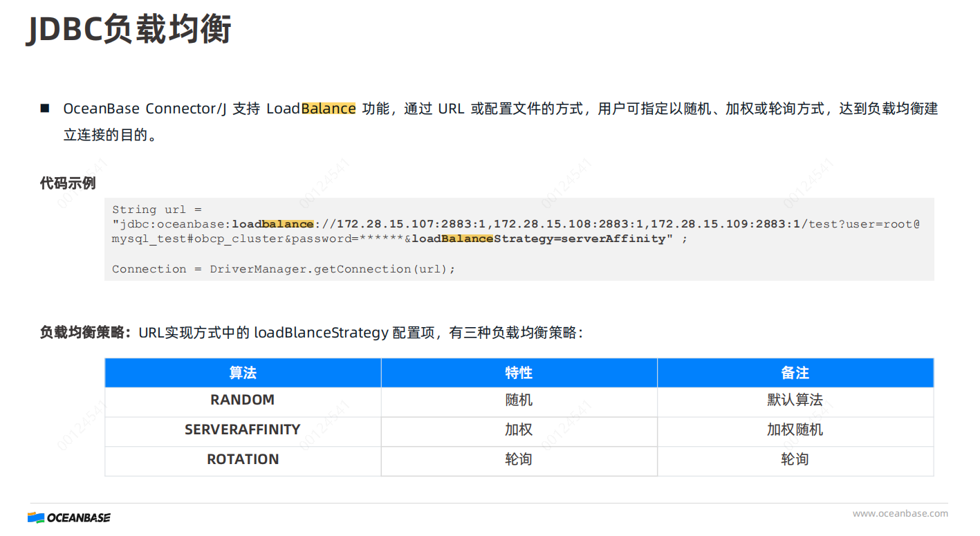Click the 特性 table column header
This screenshot has height=536, width=980.
tap(519, 373)
